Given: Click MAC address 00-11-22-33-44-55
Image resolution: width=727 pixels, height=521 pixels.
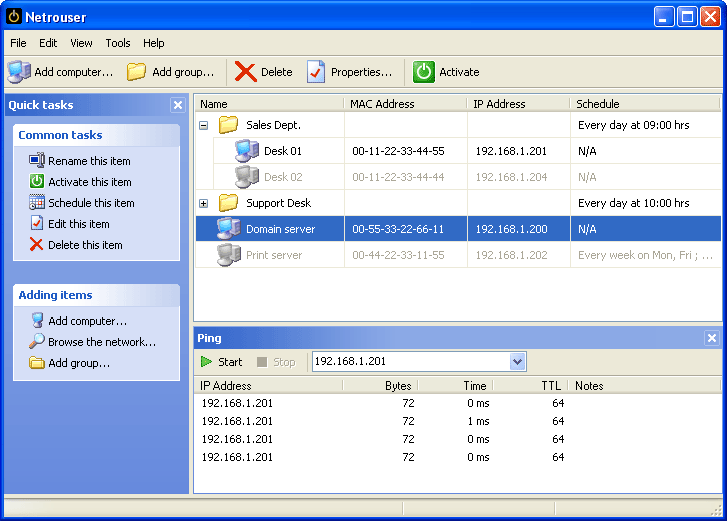Looking at the screenshot, I should click(398, 151).
